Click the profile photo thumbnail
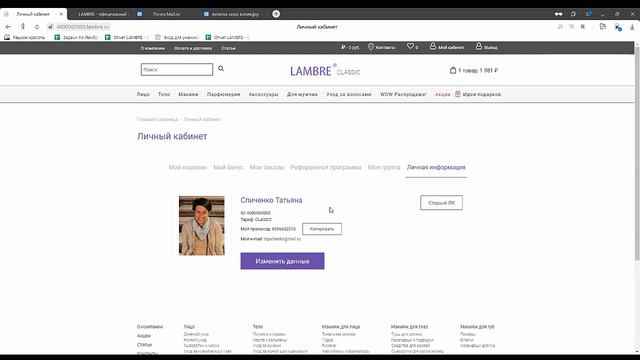Image resolution: width=640 pixels, height=360 pixels. click(202, 226)
